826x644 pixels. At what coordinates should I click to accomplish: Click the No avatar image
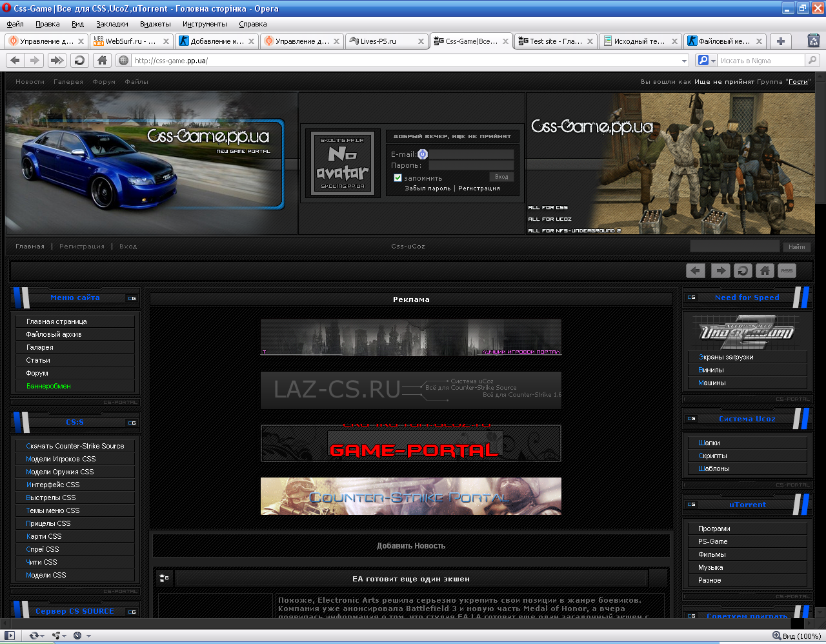[342, 163]
